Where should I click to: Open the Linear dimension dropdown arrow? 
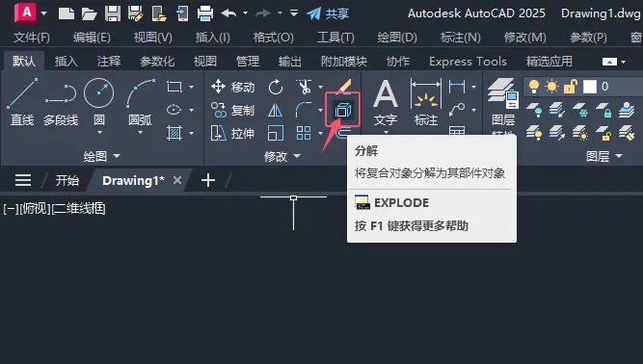pyautogui.click(x=473, y=87)
